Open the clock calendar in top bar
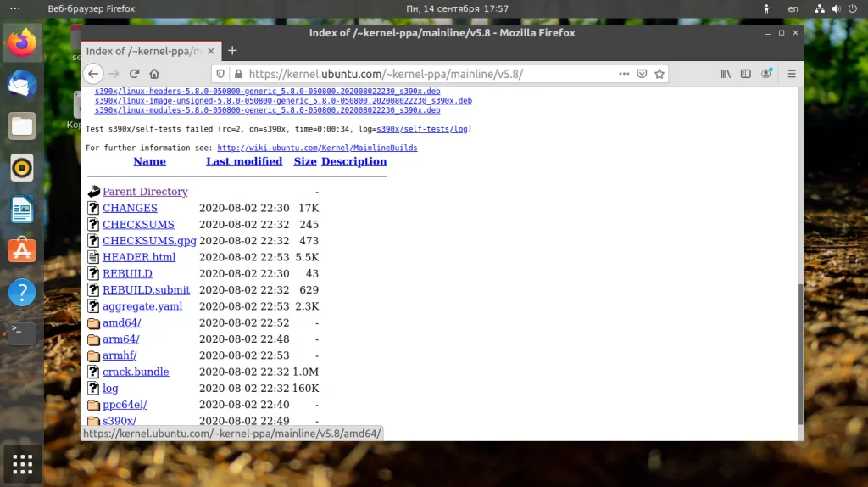 [x=457, y=8]
